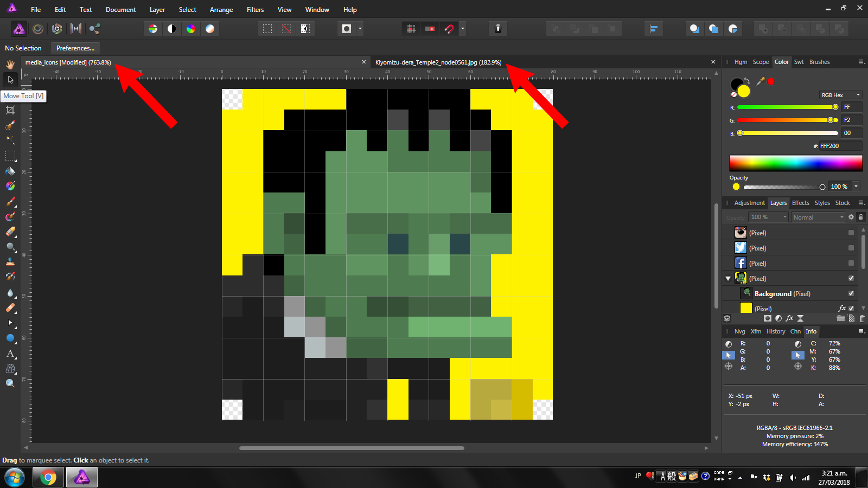This screenshot has height=488, width=868.
Task: Open the snapping options dropdown arrow
Action: click(x=463, y=29)
